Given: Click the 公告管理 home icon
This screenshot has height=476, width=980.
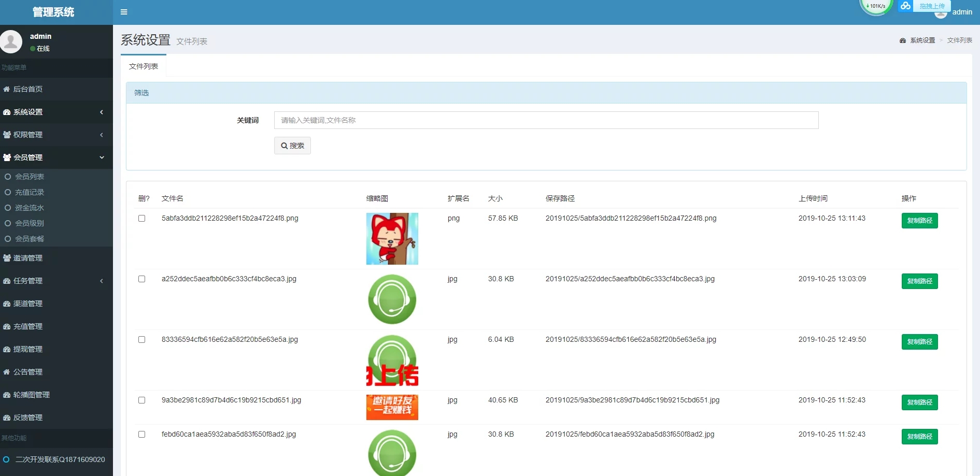Looking at the screenshot, I should 7,372.
